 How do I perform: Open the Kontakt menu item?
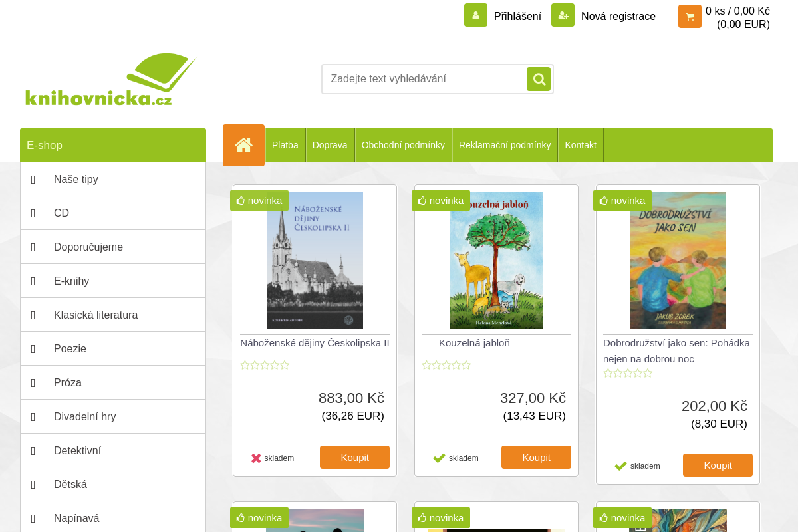click(x=580, y=144)
